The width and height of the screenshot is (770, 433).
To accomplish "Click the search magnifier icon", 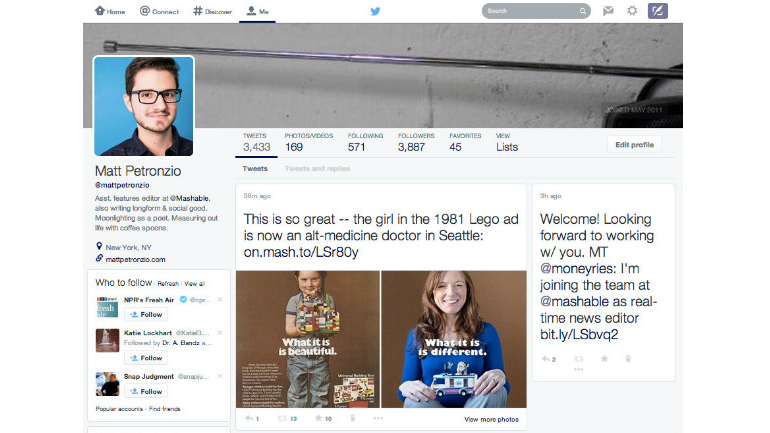I will click(x=583, y=12).
